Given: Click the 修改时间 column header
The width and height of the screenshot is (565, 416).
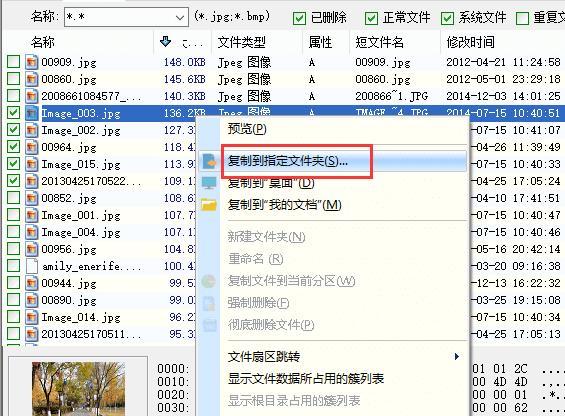Looking at the screenshot, I should point(471,42).
